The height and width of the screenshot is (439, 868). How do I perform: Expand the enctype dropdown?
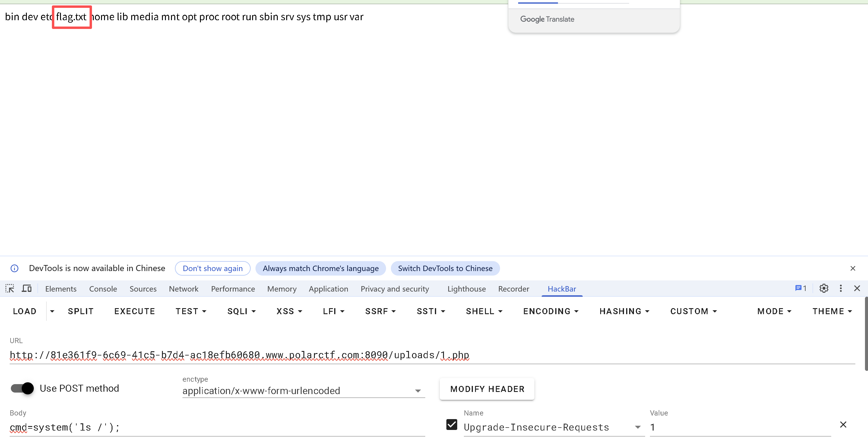pos(417,391)
